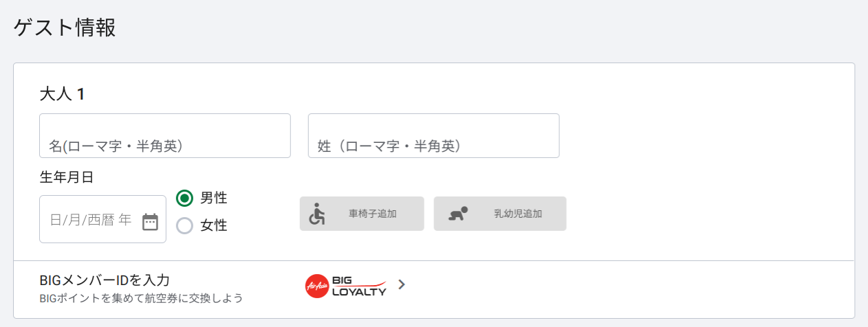Click the 乳幼児追加 button
This screenshot has height=327, width=868.
click(x=500, y=214)
